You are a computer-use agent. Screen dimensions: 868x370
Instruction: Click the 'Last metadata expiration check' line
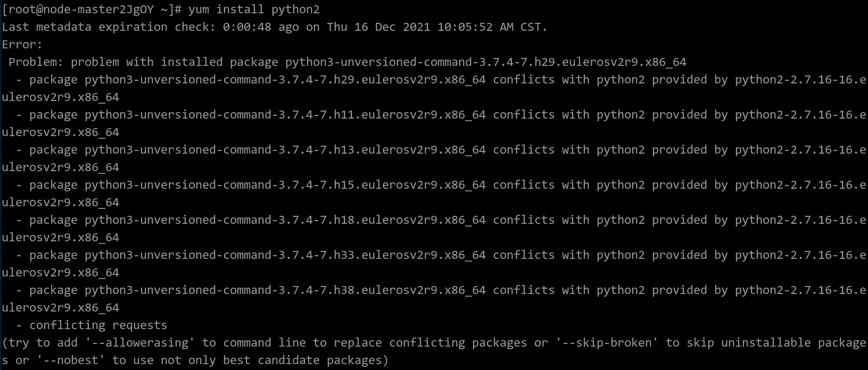point(275,27)
